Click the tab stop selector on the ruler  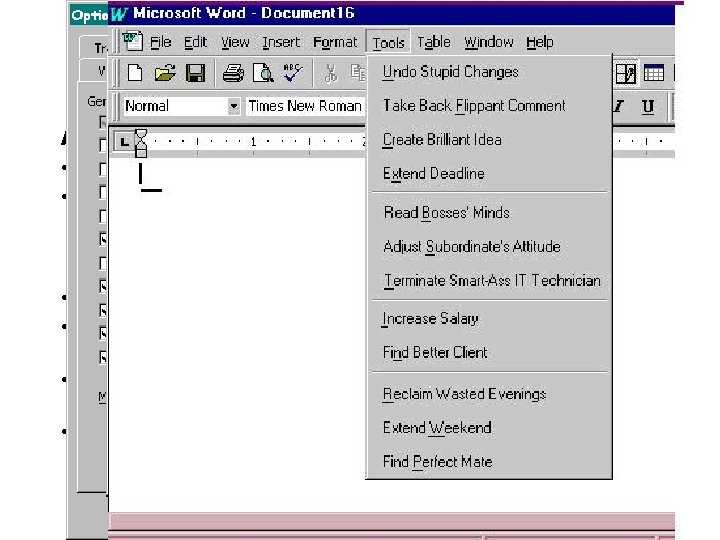pyautogui.click(x=124, y=142)
